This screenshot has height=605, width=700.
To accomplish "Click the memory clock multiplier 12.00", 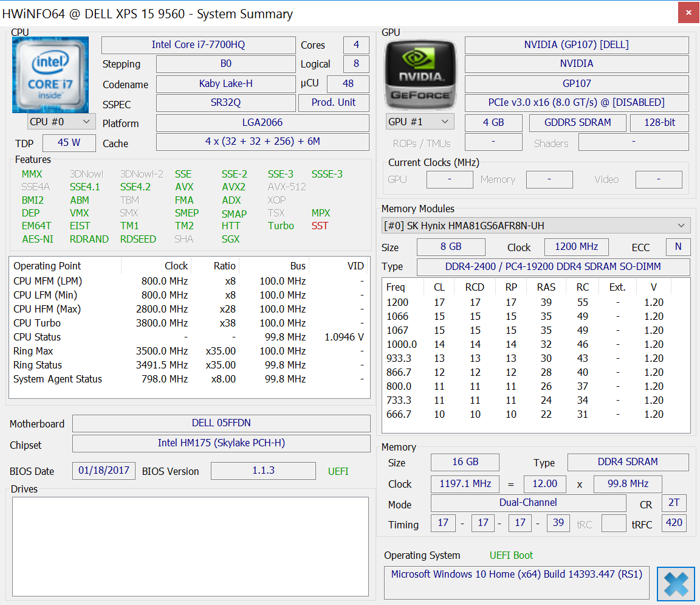I will [544, 484].
